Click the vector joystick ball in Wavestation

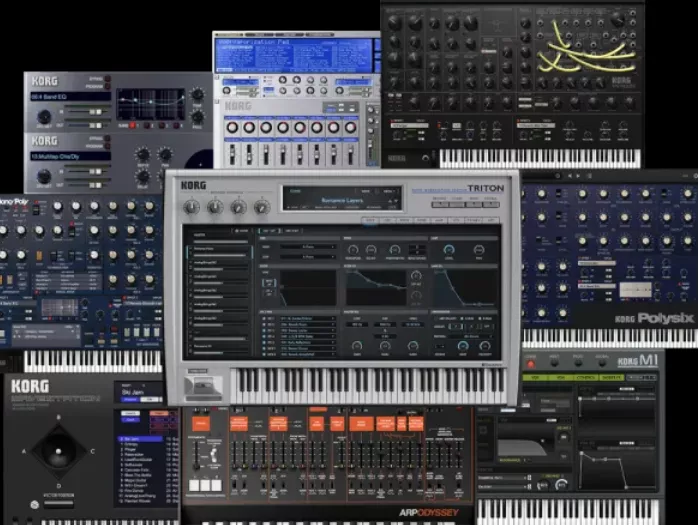pyautogui.click(x=58, y=451)
